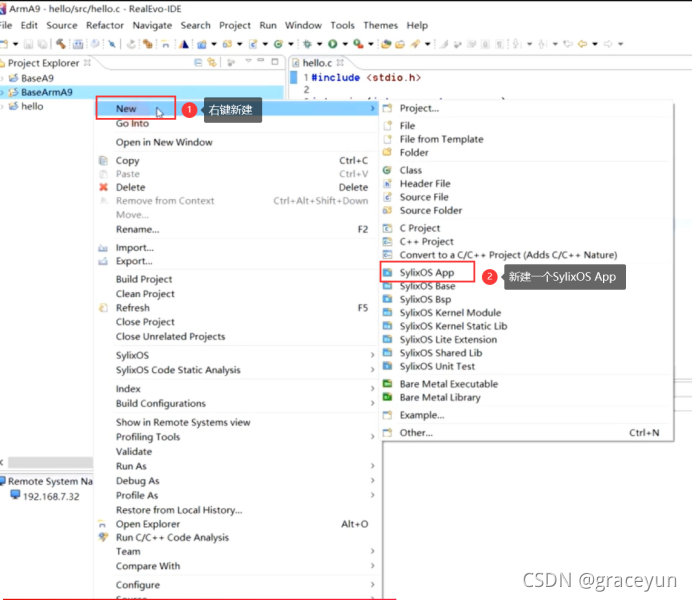Open the Run button dropdown arrow
The width and height of the screenshot is (692, 601).
[x=345, y=44]
